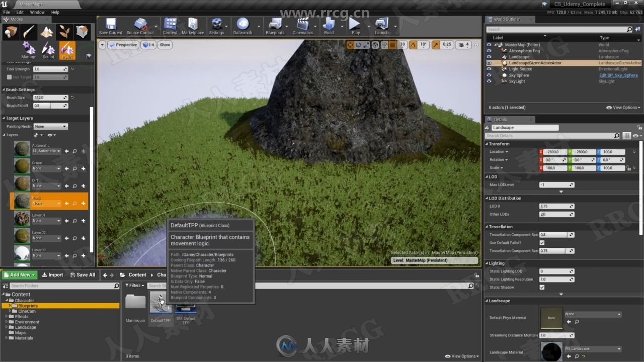Adjust the Tool Strength slider field
This screenshot has width=644, height=362.
(50, 69)
